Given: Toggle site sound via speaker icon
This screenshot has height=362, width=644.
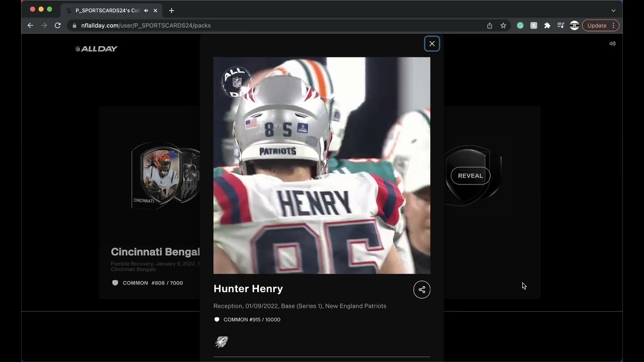Looking at the screenshot, I should 612,44.
